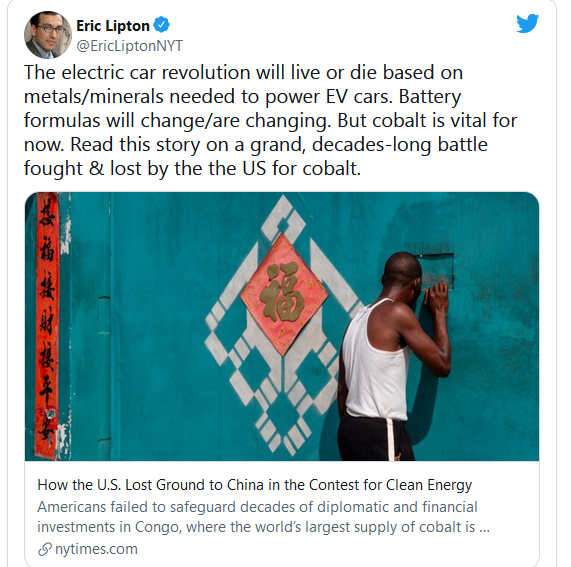Open the Eric Lipton display name
Screen dimensions: 571x567
pos(113,26)
